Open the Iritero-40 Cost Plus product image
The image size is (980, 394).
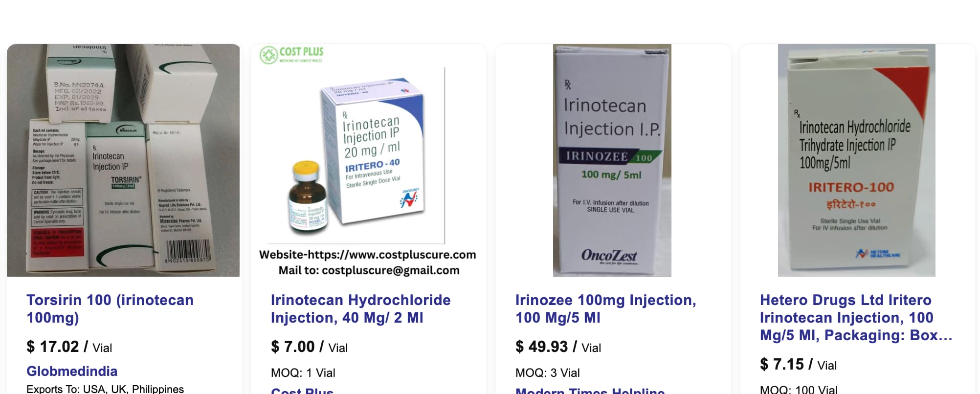point(368,160)
